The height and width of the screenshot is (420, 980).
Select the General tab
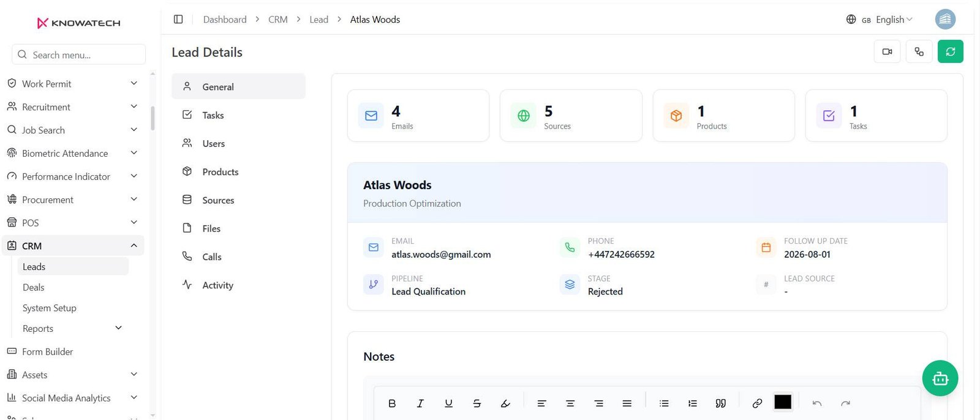(238, 87)
